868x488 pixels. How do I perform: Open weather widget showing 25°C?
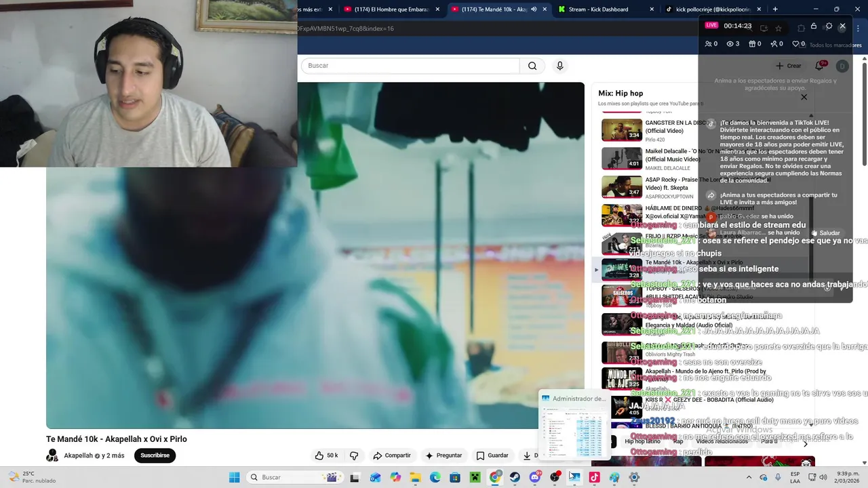[x=31, y=477]
